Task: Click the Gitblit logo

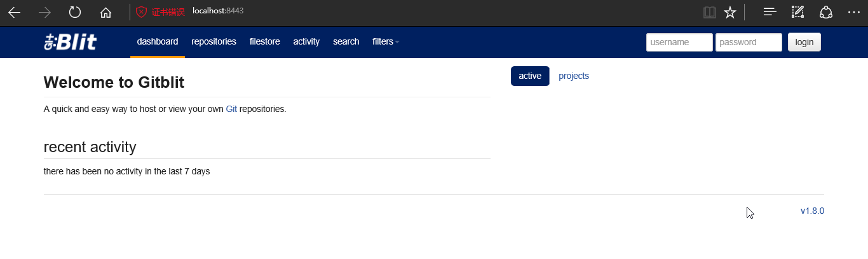Action: click(x=70, y=42)
